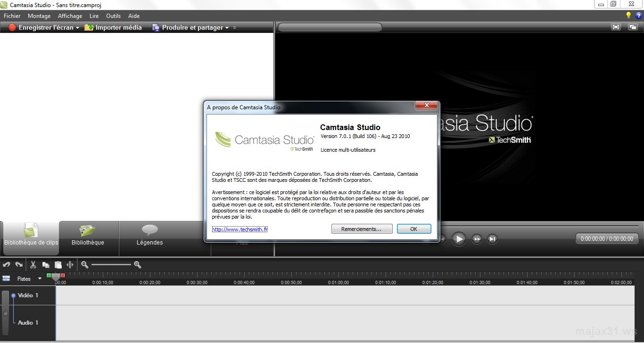This screenshot has height=343, width=644.
Task: Click the Licence multi-utilisateurs text
Action: [x=348, y=150]
